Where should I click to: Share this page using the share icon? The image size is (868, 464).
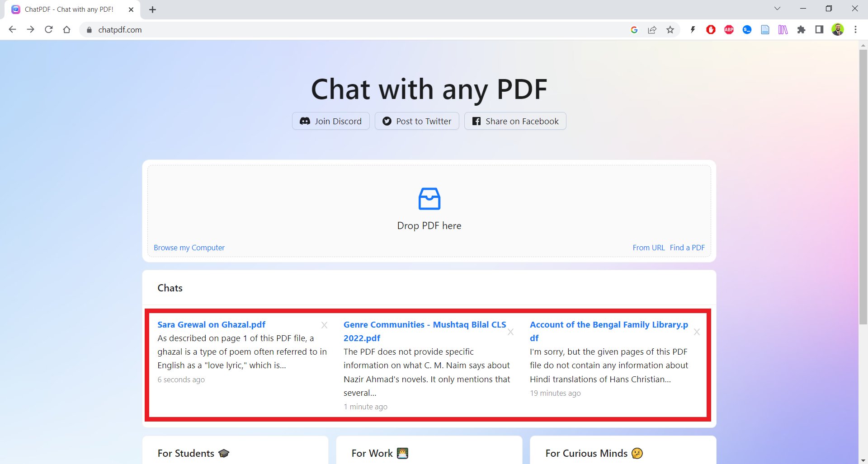point(652,30)
